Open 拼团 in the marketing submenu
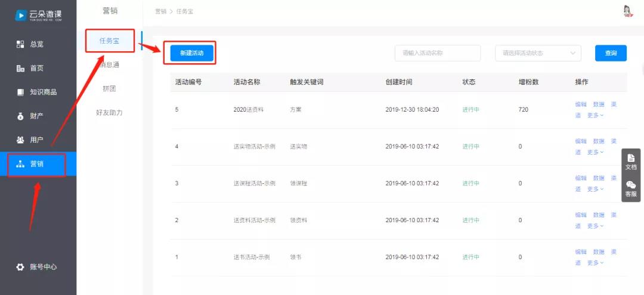644x295 pixels. tap(110, 88)
